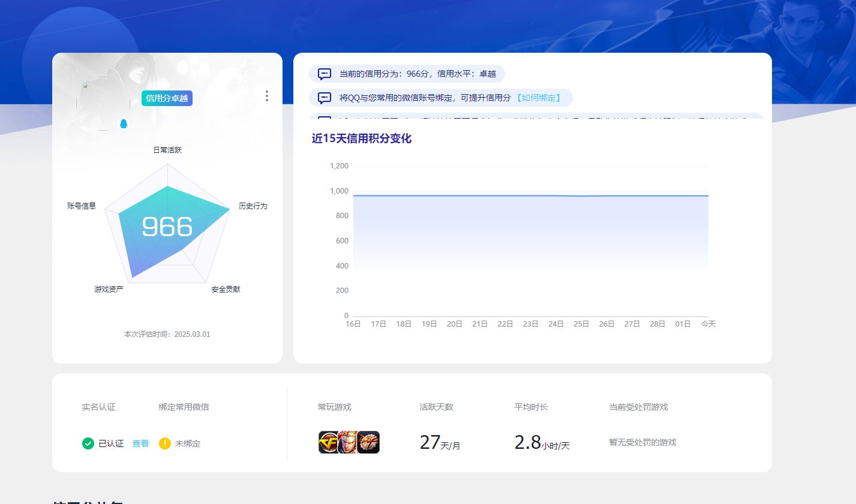Click the 已认证 status text
Image resolution: width=856 pixels, height=504 pixels.
(111, 443)
